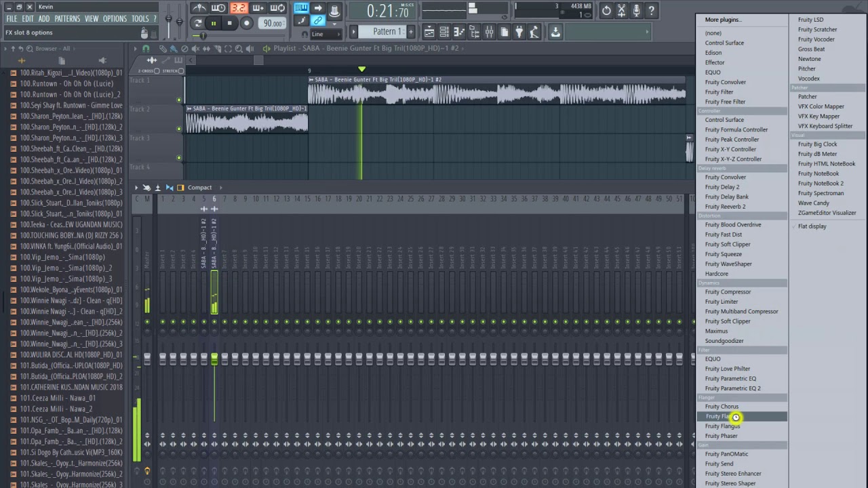Open the mixer view icon
The image size is (868, 488).
point(489,32)
